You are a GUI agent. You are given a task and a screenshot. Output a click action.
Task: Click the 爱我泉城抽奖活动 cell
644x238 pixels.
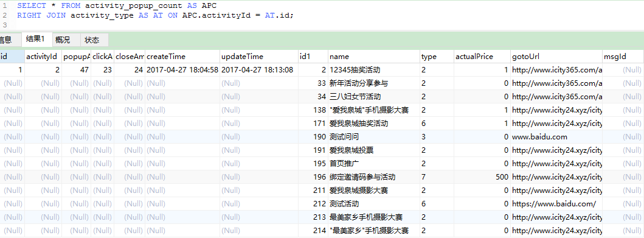(374, 124)
